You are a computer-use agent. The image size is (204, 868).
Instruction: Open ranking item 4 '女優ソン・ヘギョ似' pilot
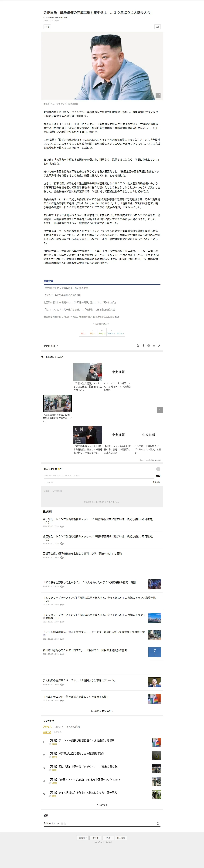click(x=85, y=779)
